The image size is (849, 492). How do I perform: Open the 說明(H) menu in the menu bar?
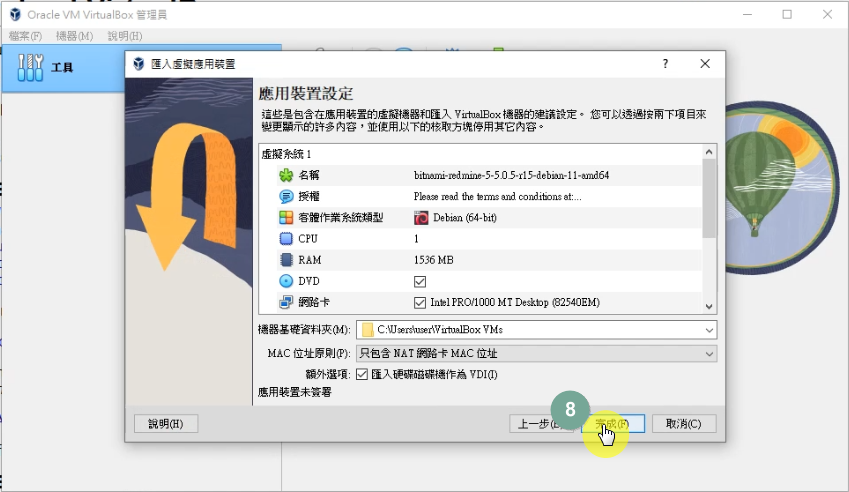point(125,36)
